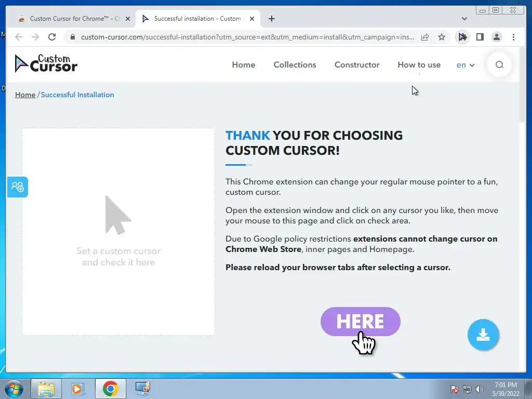The image size is (532, 399).
Task: Open the Collections menu item
Action: pos(295,65)
